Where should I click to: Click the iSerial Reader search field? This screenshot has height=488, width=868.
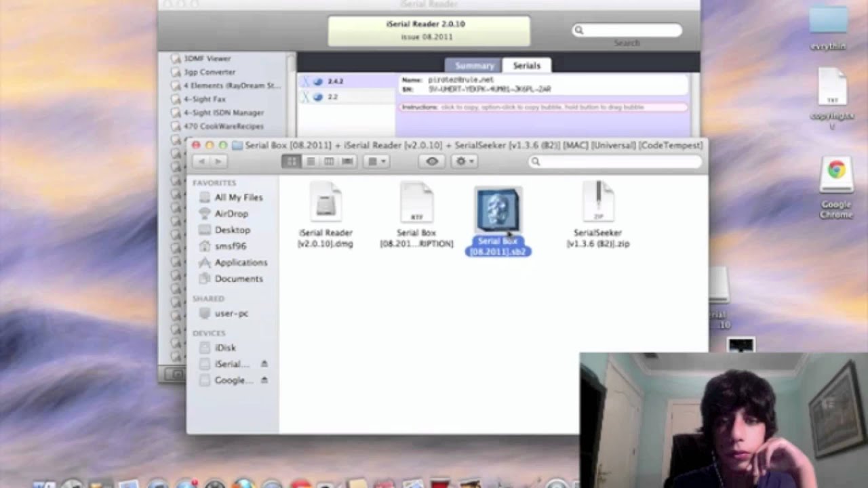pos(627,30)
